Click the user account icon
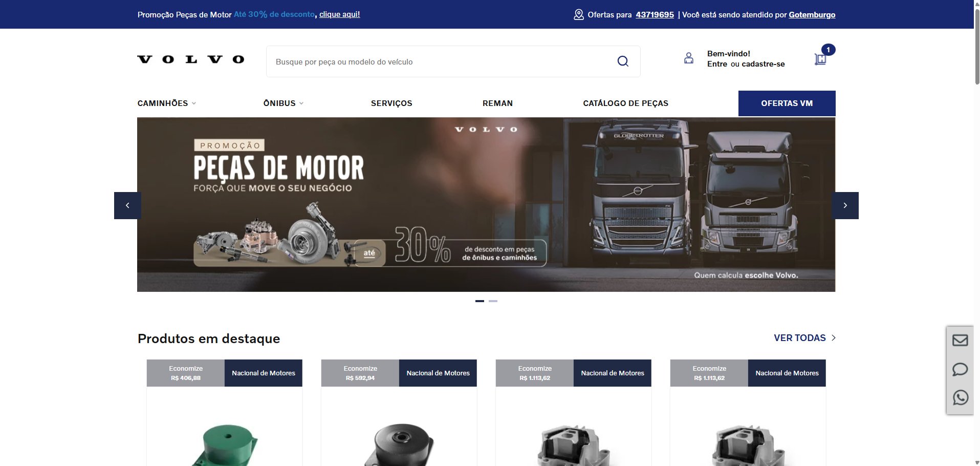Image resolution: width=980 pixels, height=466 pixels. (x=689, y=58)
